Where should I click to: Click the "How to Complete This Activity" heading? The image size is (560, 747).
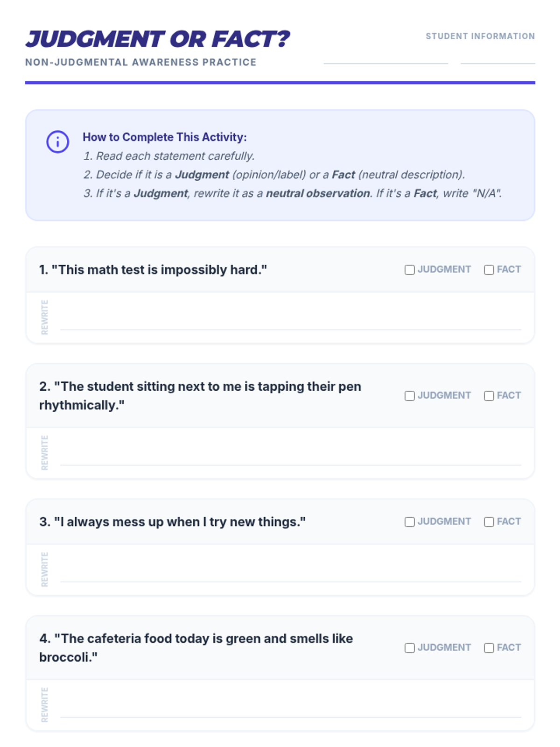pos(165,137)
